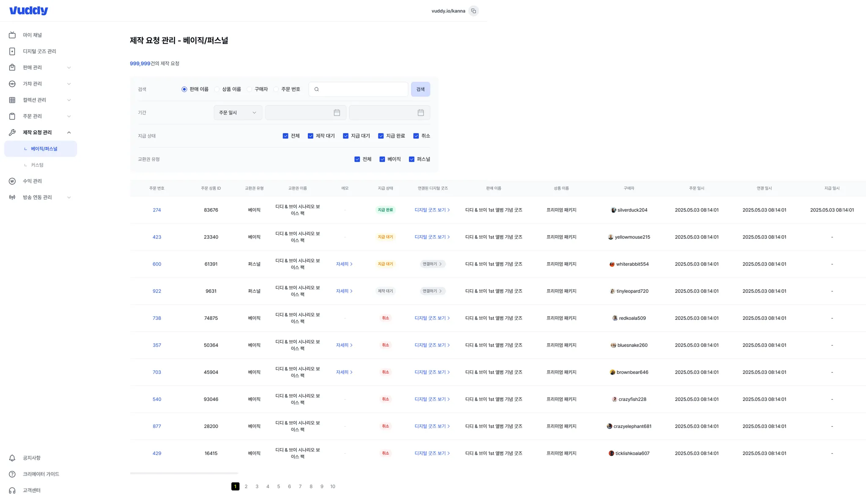Click the 검색 search button
The image size is (866, 504).
[x=420, y=89]
